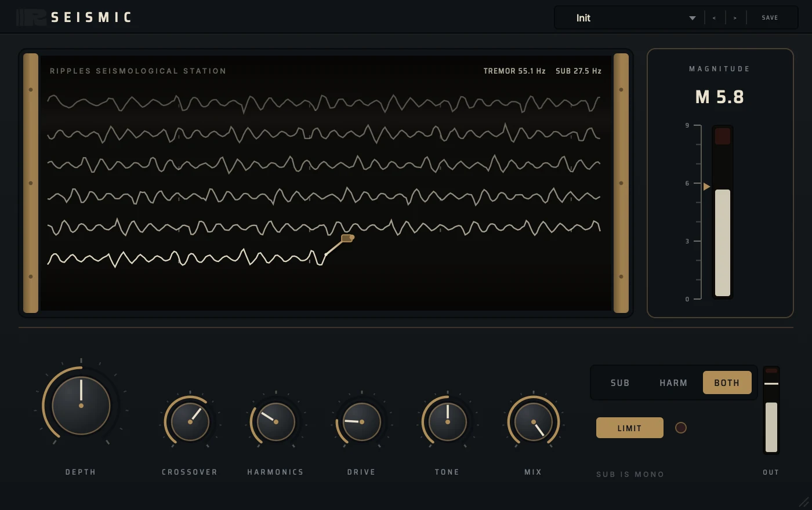
Task: Go to the previous preset
Action: point(714,18)
